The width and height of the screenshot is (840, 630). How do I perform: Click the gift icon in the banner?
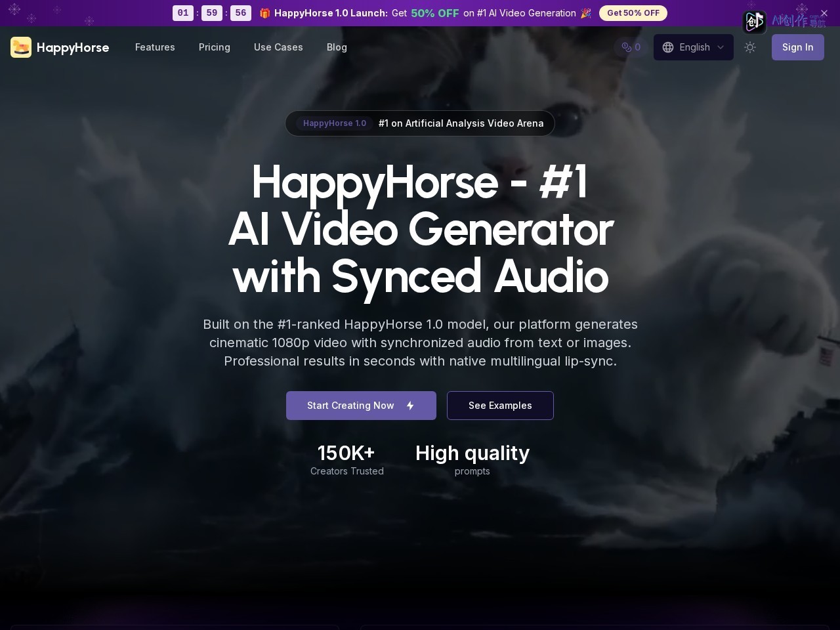pyautogui.click(x=265, y=13)
